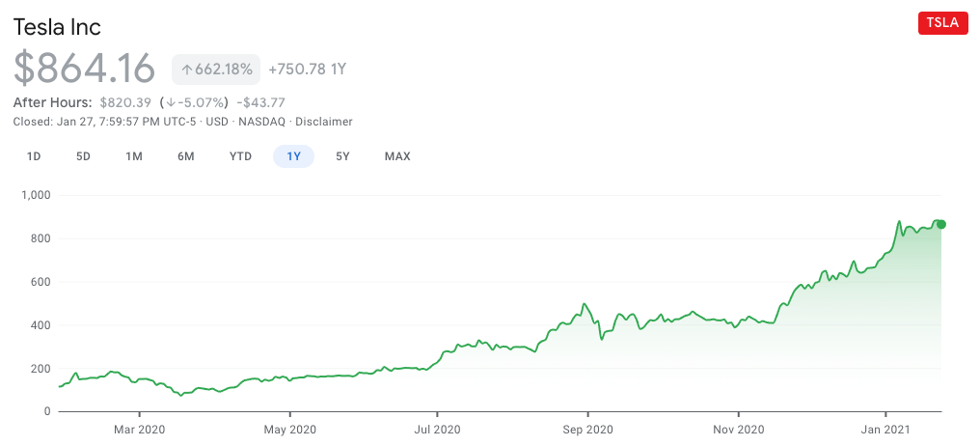Show the YTD chart view
Image resolution: width=980 pixels, height=446 pixels.
pos(240,156)
